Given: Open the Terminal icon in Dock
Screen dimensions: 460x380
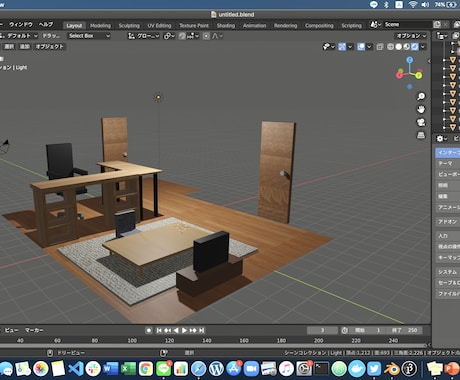Looking at the screenshot, I should (322, 369).
